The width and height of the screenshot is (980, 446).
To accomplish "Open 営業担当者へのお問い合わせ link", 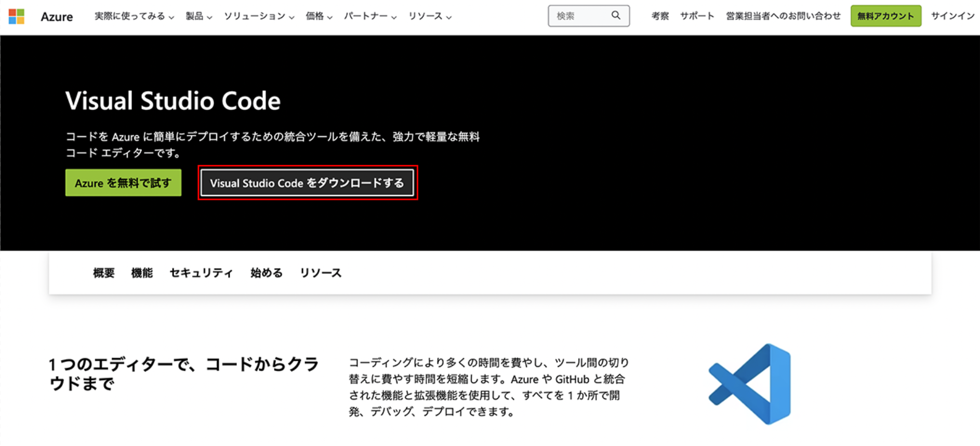I will pyautogui.click(x=783, y=16).
